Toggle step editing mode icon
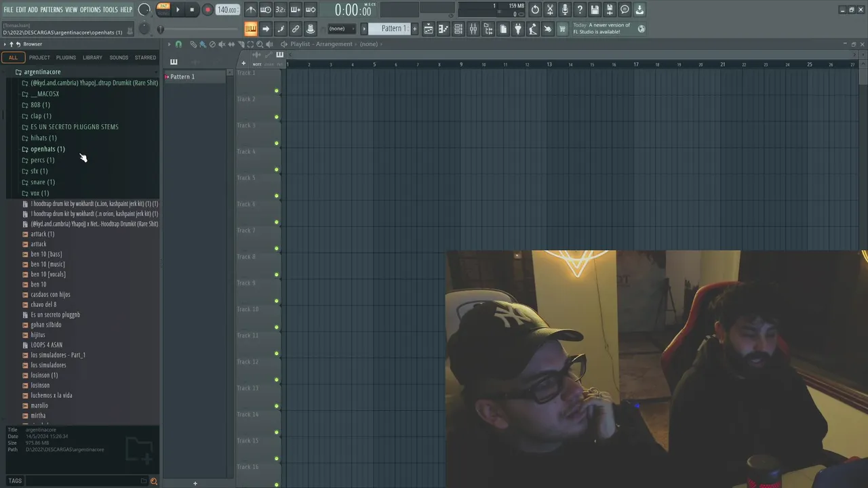 tap(281, 28)
